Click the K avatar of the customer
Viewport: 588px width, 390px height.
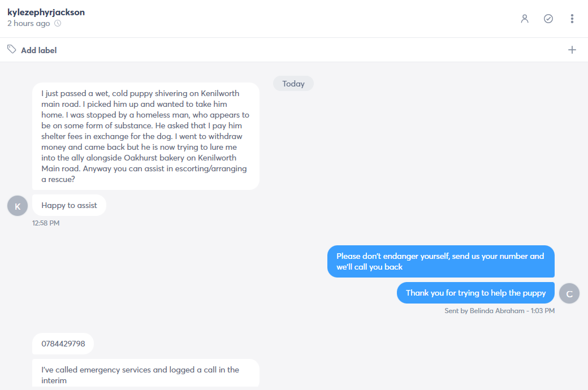[18, 206]
